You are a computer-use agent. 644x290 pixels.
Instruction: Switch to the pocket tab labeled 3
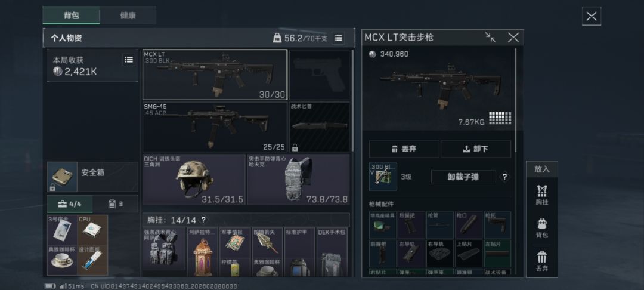[x=116, y=203]
